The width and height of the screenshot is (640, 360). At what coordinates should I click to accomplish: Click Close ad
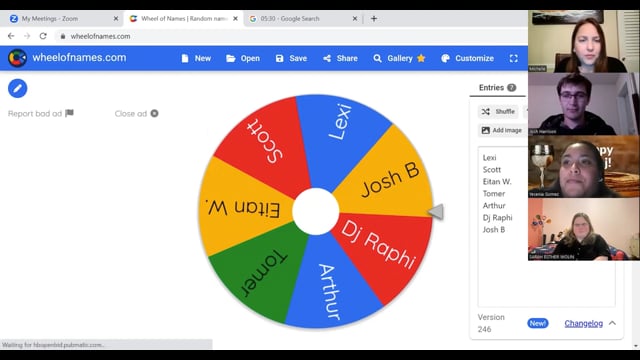click(136, 113)
